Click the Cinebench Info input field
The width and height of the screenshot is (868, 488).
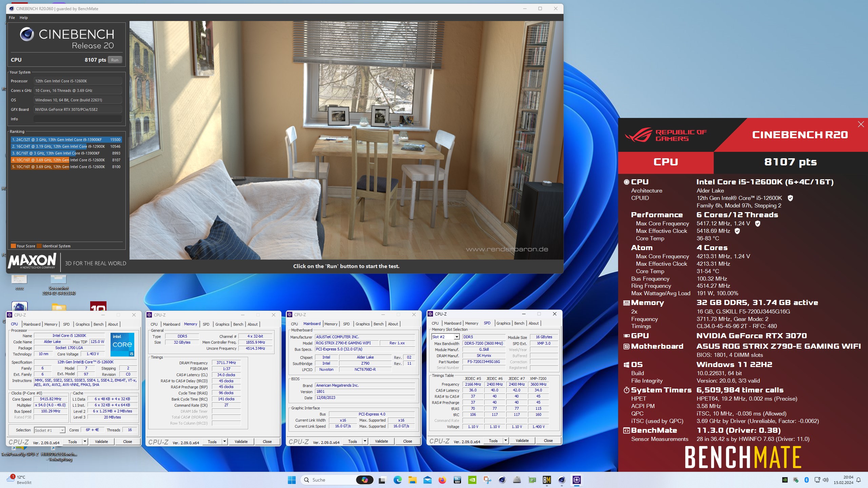coord(78,119)
